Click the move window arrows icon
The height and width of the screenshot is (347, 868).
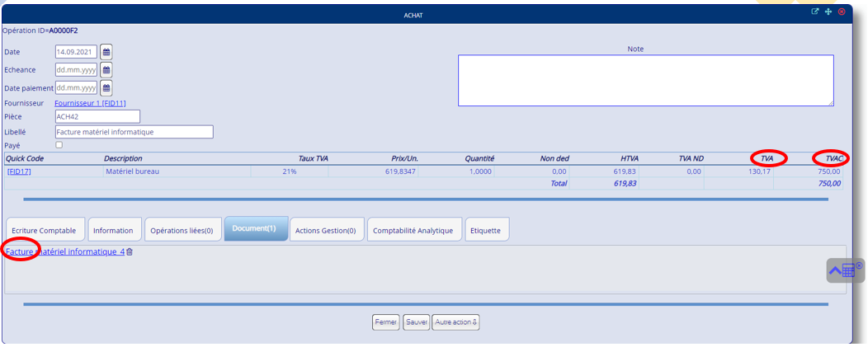click(828, 12)
